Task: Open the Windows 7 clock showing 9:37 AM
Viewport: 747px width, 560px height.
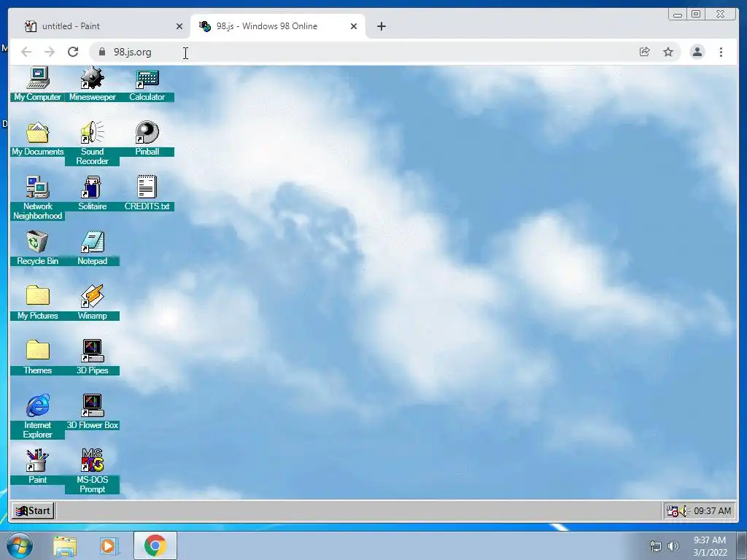Action: (x=710, y=546)
